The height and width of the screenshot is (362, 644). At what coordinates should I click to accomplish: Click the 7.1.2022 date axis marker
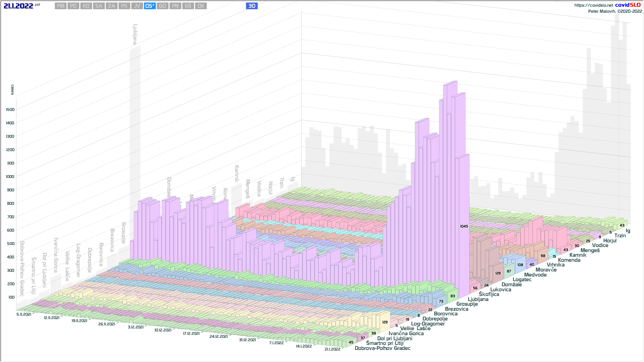[276, 343]
